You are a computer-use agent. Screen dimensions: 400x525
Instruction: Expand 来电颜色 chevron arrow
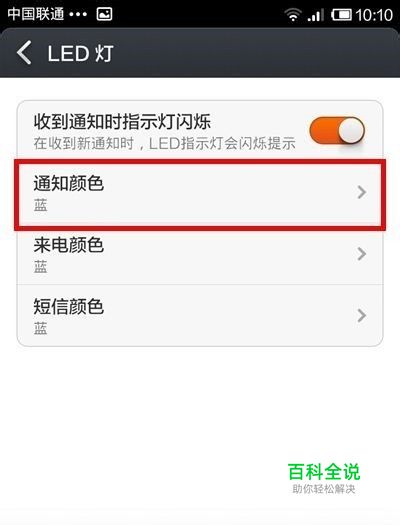362,254
